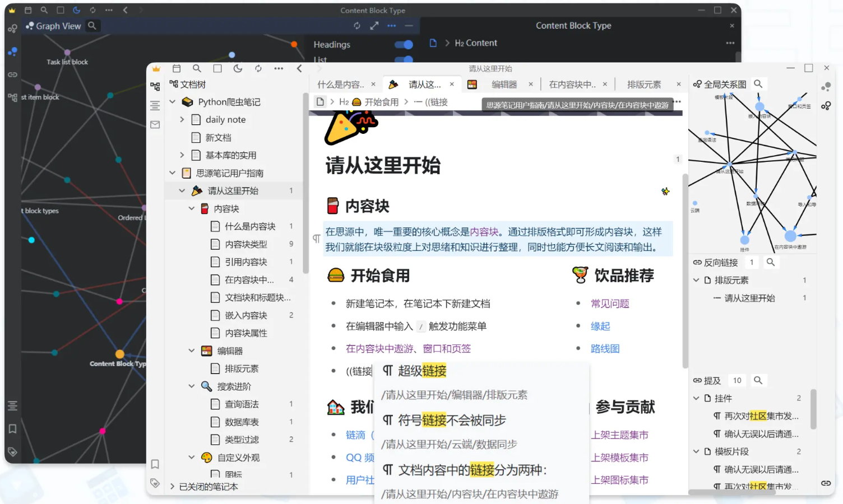Viewport: 843px width, 504px height.
Task: Toggle the List switch in Content Block Type
Action: tap(404, 60)
